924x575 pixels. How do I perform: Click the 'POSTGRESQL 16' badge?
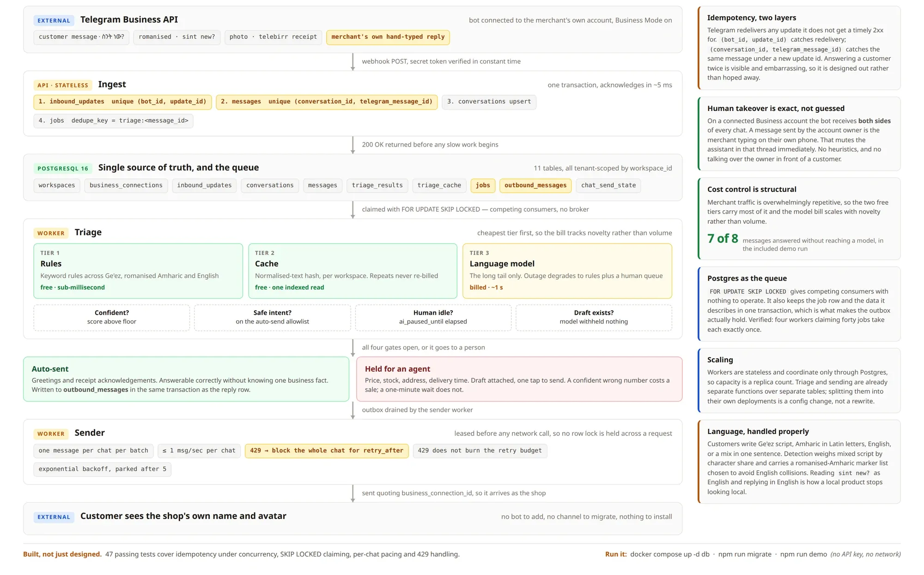pos(63,168)
